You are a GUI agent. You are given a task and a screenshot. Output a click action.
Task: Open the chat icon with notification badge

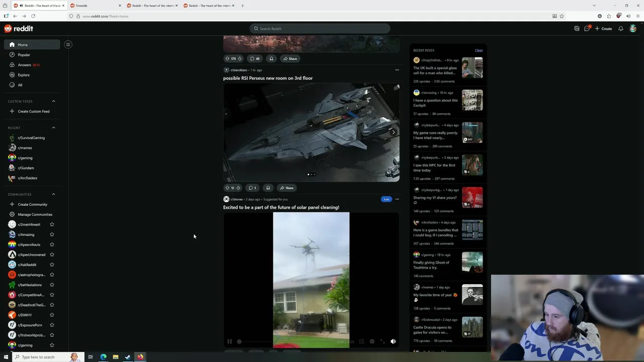coord(587,29)
